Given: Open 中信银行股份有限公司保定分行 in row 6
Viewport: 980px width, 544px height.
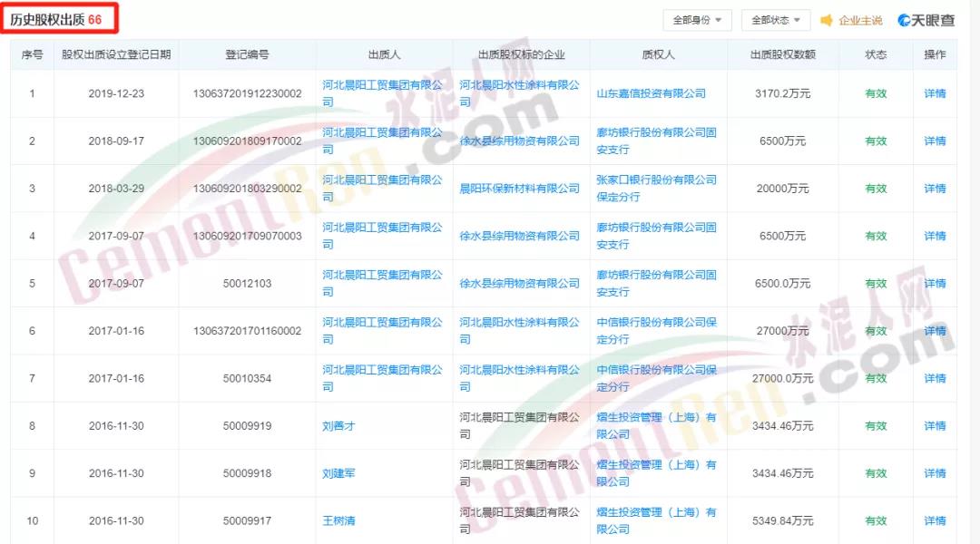Looking at the screenshot, I should tap(656, 331).
